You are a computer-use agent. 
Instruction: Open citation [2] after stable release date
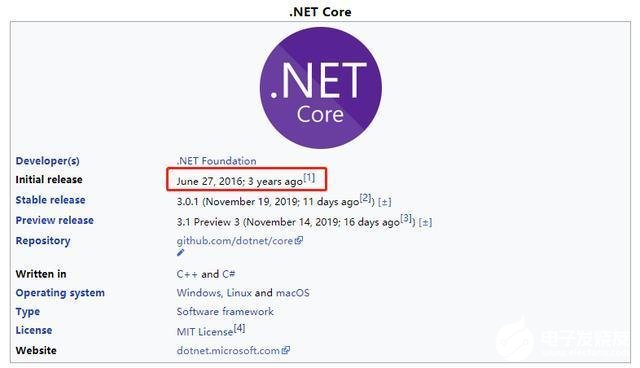(x=365, y=198)
